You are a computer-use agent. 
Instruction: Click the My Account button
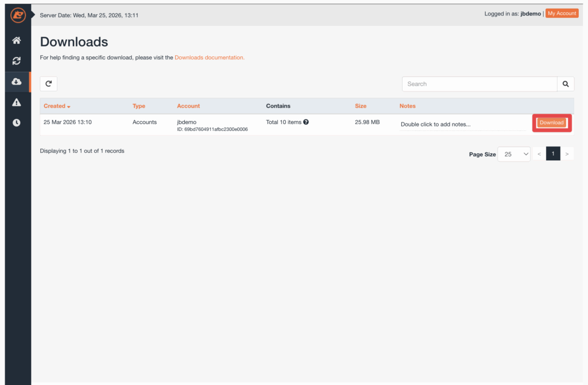(562, 13)
